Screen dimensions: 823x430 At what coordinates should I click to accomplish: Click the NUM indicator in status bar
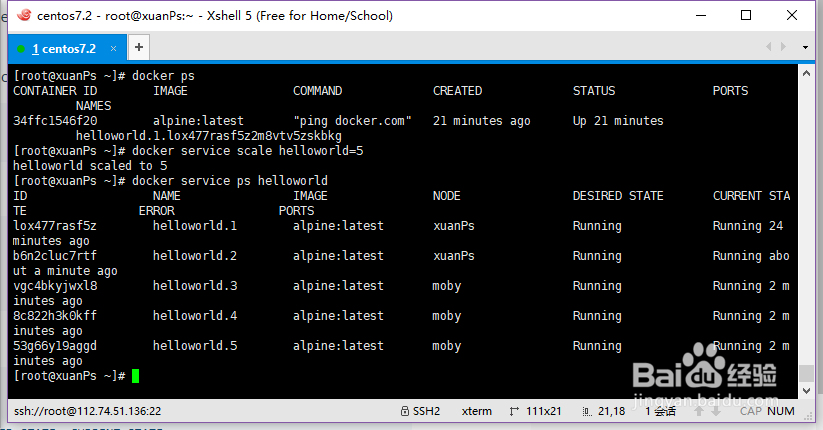781,411
